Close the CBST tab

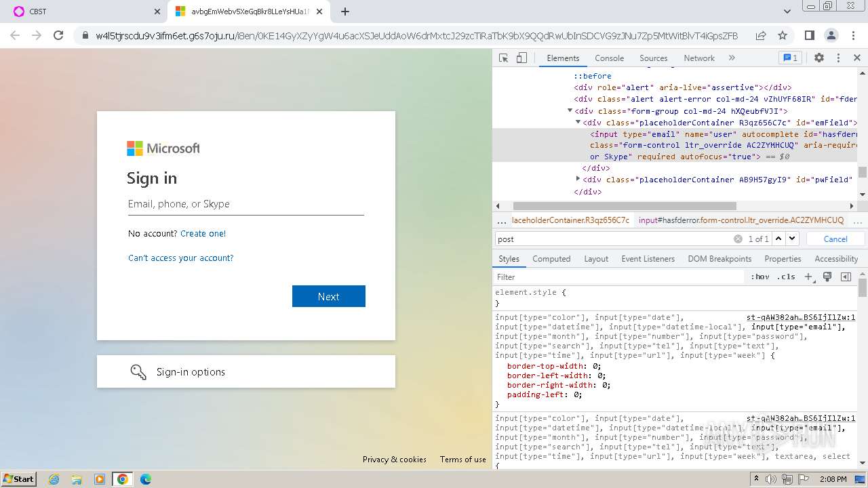point(157,12)
